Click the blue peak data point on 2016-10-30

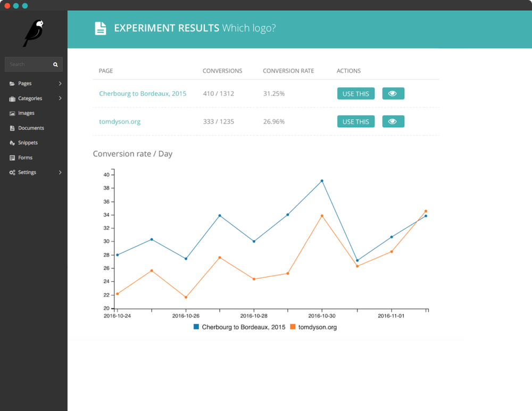point(322,181)
